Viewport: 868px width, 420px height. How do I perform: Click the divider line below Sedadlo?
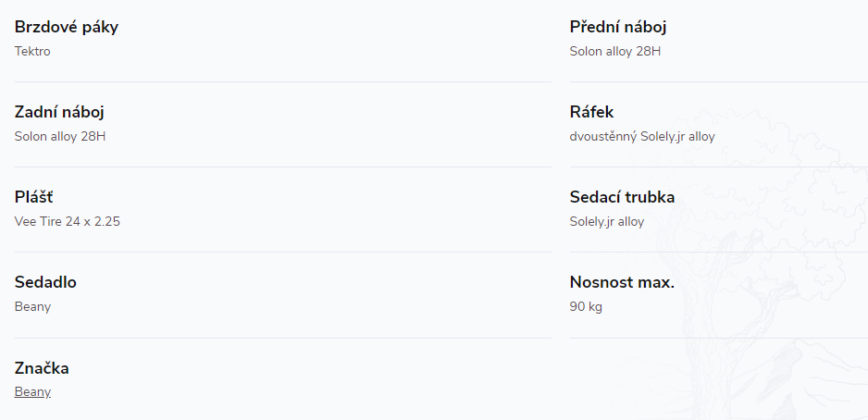[x=283, y=338]
